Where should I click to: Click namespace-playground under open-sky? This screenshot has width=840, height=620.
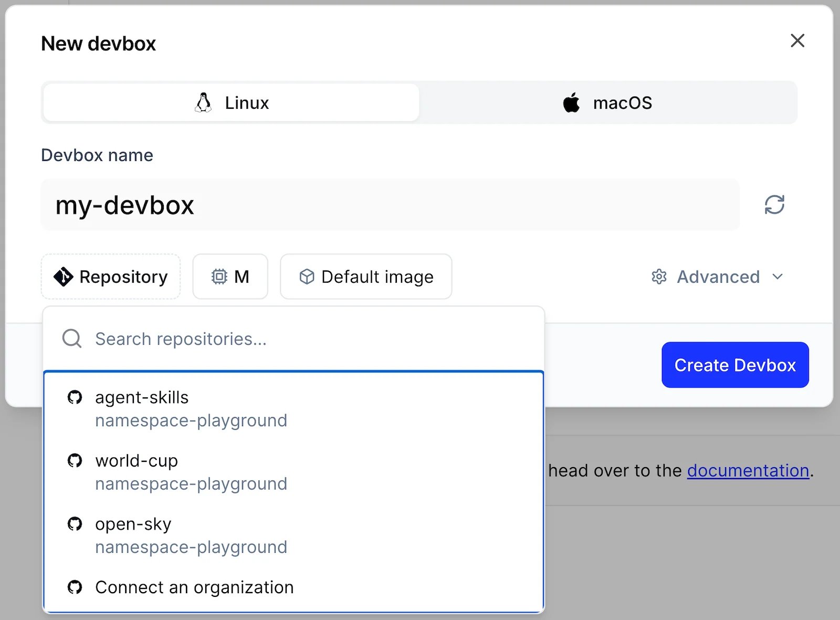click(191, 547)
